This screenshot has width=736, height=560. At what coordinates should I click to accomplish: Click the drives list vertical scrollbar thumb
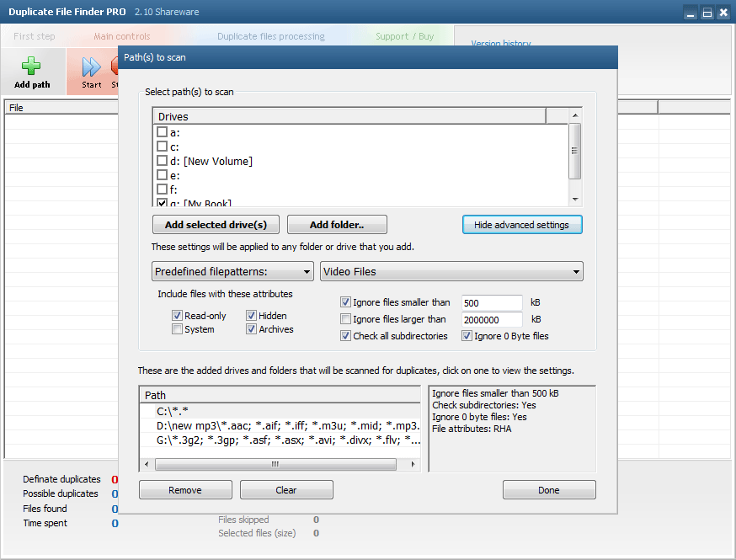click(x=575, y=151)
